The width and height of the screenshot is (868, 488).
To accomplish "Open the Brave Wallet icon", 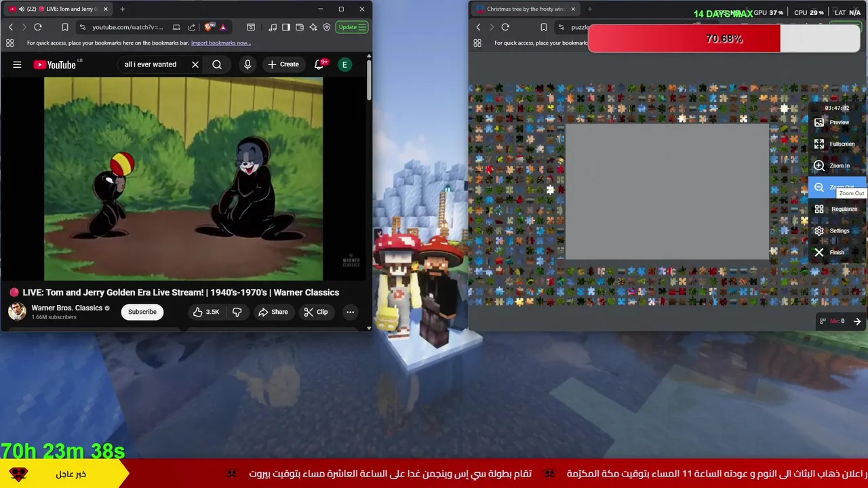I will (x=300, y=27).
